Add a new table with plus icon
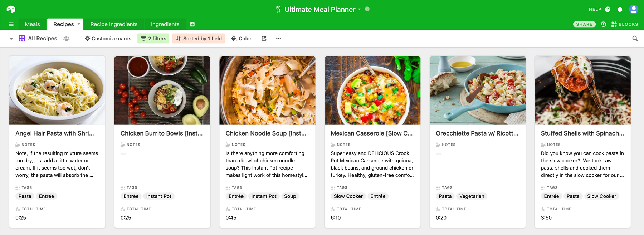Viewport: 644px width, 235px height. [192, 24]
